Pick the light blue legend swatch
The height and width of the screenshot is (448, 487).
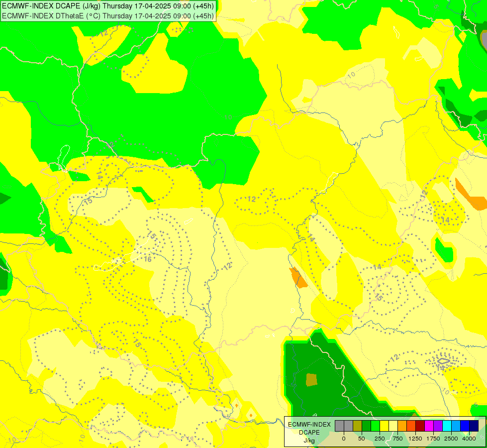(456, 426)
